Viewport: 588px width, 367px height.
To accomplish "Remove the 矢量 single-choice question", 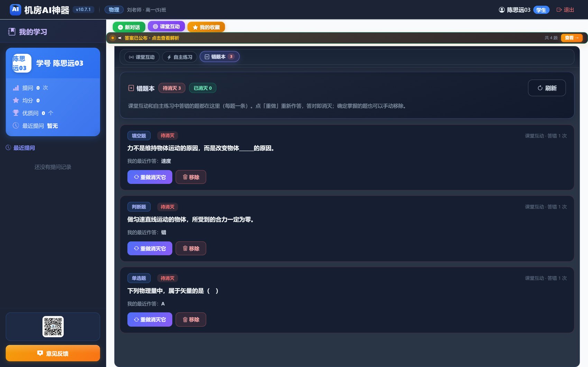I will pyautogui.click(x=191, y=320).
